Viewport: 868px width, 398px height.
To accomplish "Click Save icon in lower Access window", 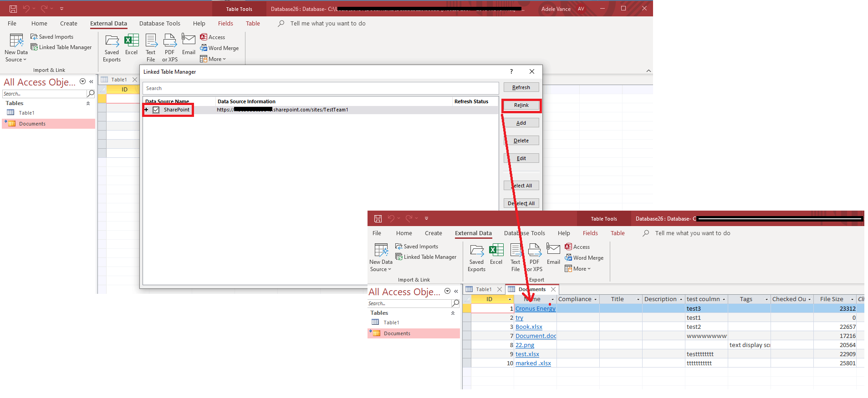I will [x=378, y=218].
